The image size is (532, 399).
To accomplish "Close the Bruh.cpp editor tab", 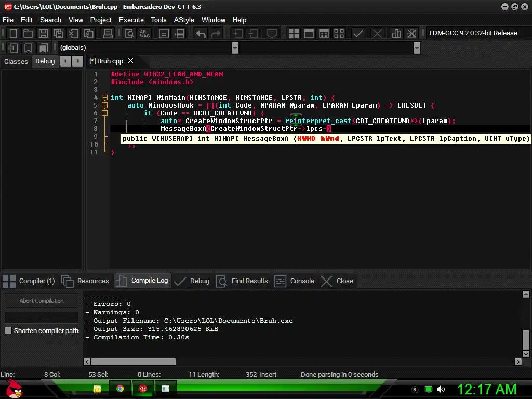I will pos(130,61).
